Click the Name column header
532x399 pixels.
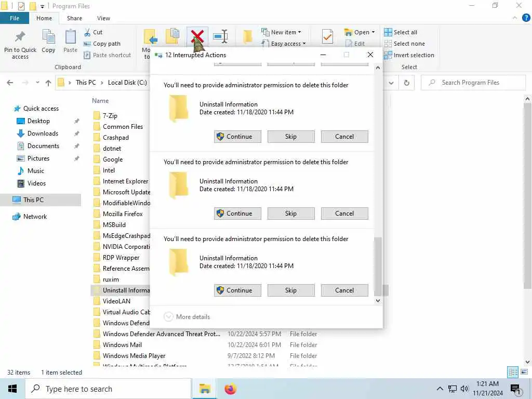(100, 101)
